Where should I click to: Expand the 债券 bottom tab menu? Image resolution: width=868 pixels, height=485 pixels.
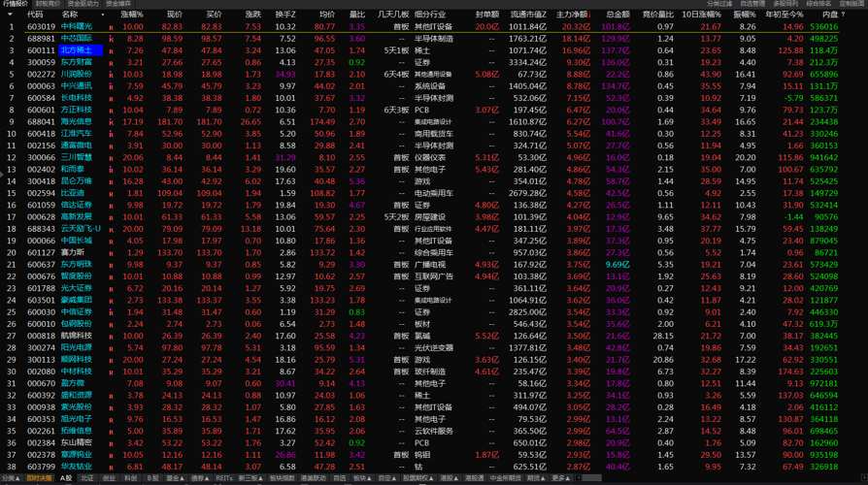199,478
